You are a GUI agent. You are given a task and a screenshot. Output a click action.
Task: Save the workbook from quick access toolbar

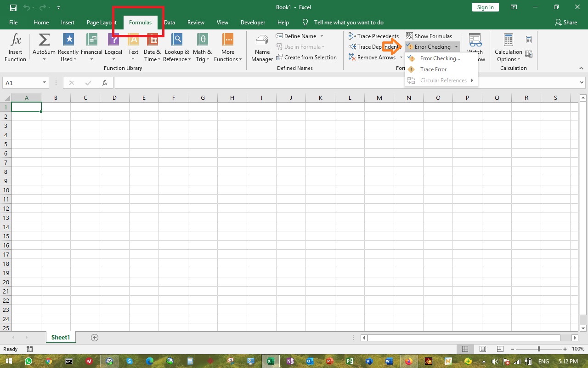(13, 7)
